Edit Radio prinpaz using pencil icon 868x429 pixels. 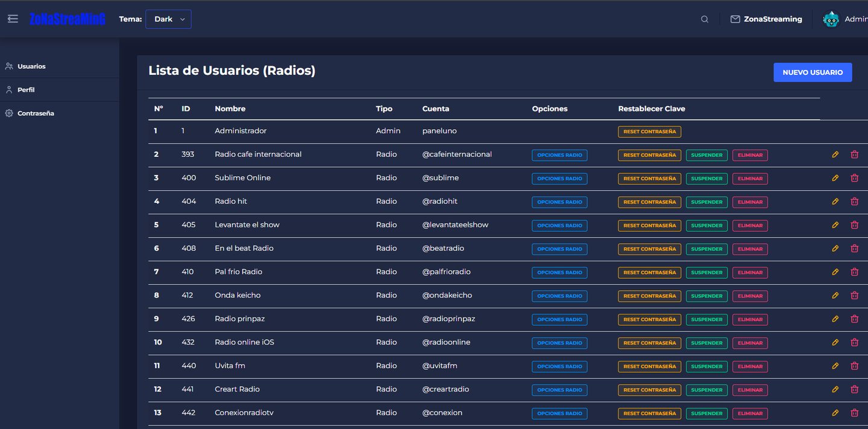(x=835, y=319)
